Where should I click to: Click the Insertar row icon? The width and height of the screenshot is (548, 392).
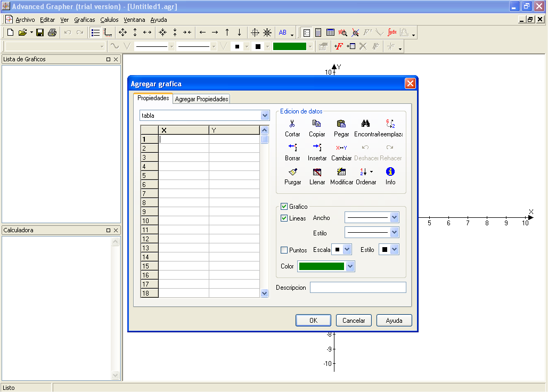tap(317, 148)
